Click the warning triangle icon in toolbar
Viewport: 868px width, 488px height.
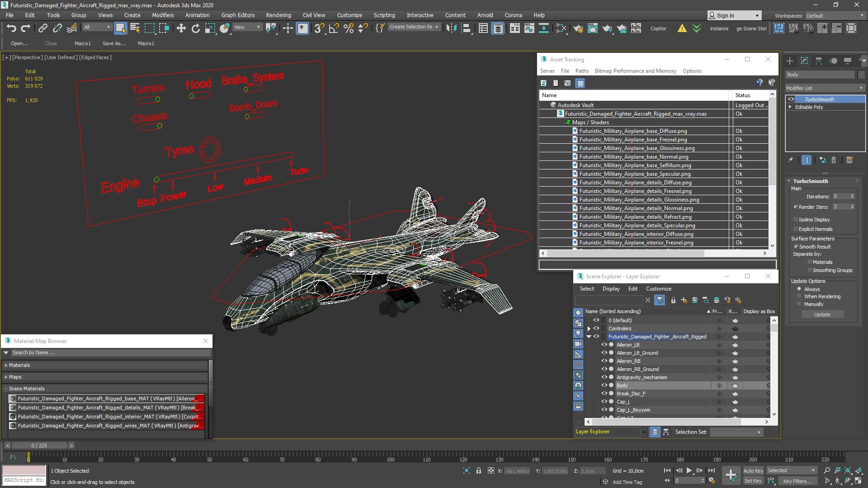(x=682, y=28)
